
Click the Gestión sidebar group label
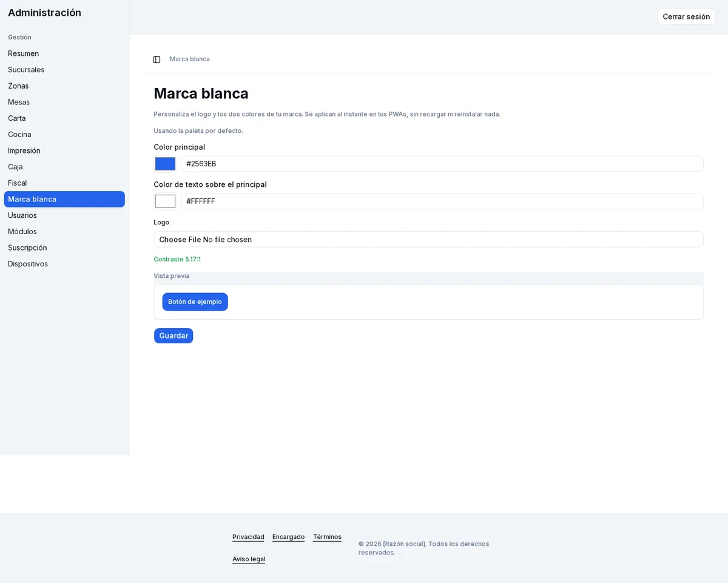19,38
